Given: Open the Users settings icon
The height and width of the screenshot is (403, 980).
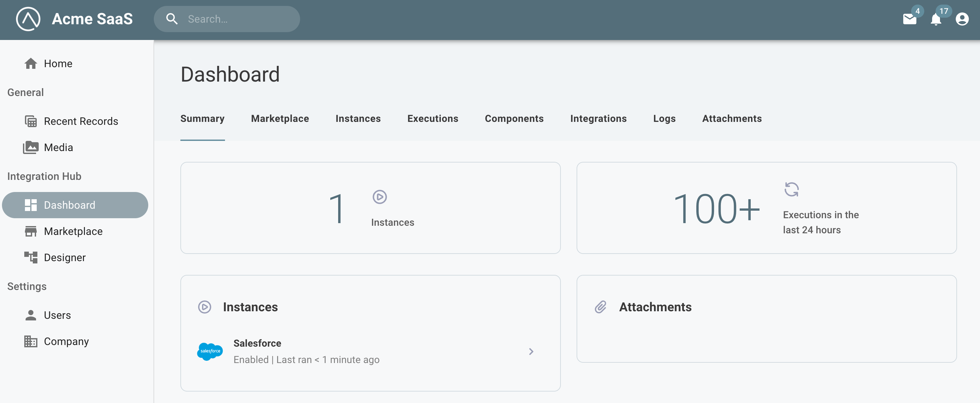Looking at the screenshot, I should tap(31, 315).
